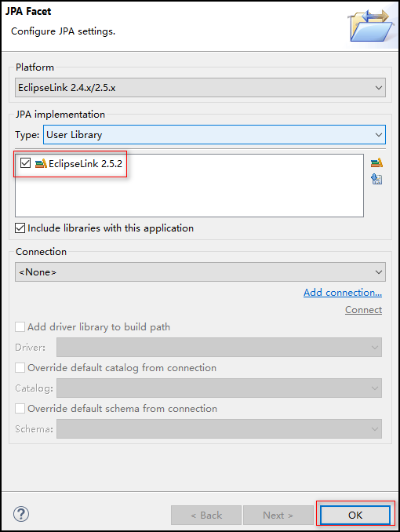Expand the Schema combo box
Screen dimensions: 400x532
tap(219, 429)
